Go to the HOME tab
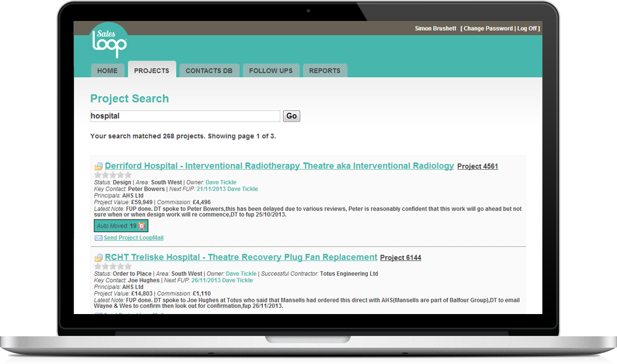Screen dimensions: 617x364 pos(107,70)
